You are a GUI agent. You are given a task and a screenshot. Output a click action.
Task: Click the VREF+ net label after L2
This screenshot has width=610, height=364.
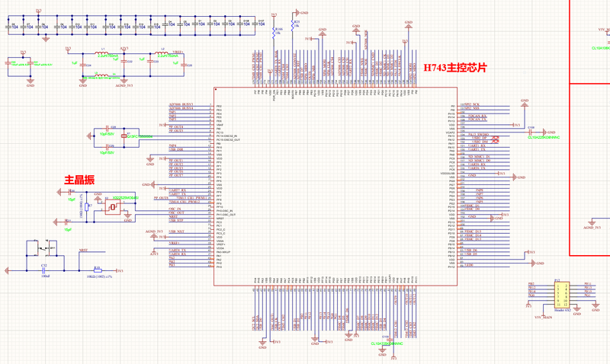coord(178,52)
